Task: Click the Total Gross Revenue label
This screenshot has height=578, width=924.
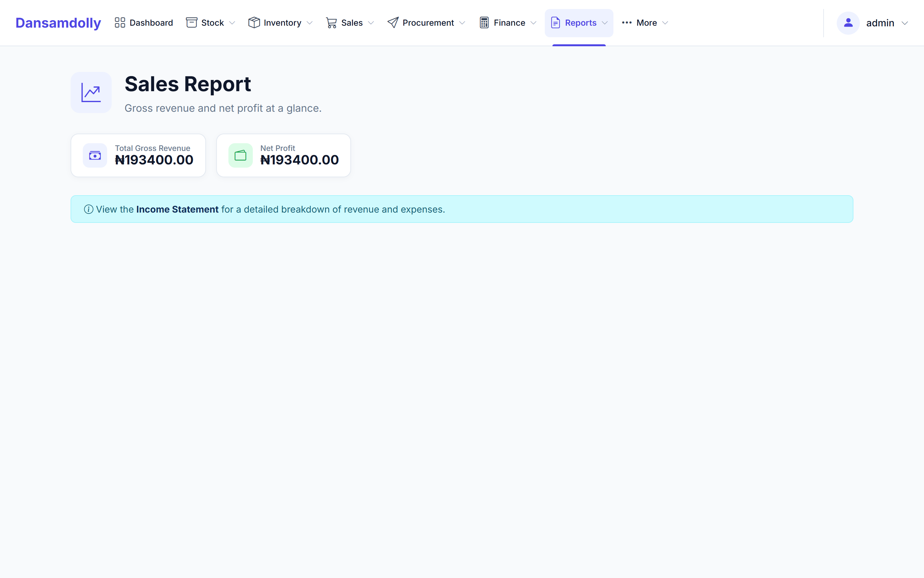Action: 153,148
